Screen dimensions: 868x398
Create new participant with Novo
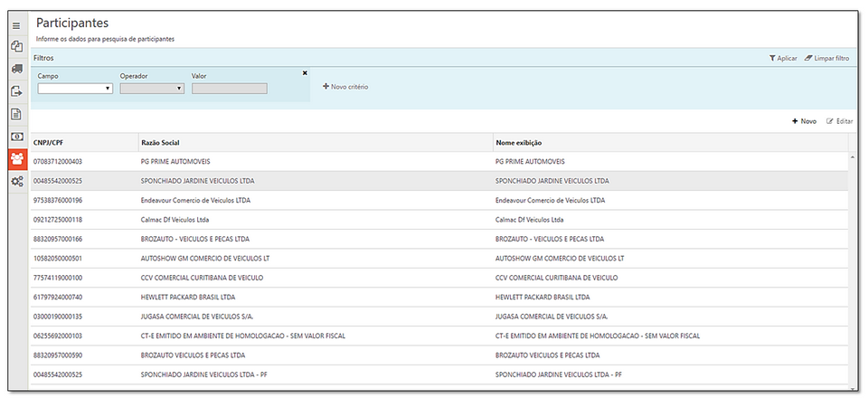(x=804, y=121)
